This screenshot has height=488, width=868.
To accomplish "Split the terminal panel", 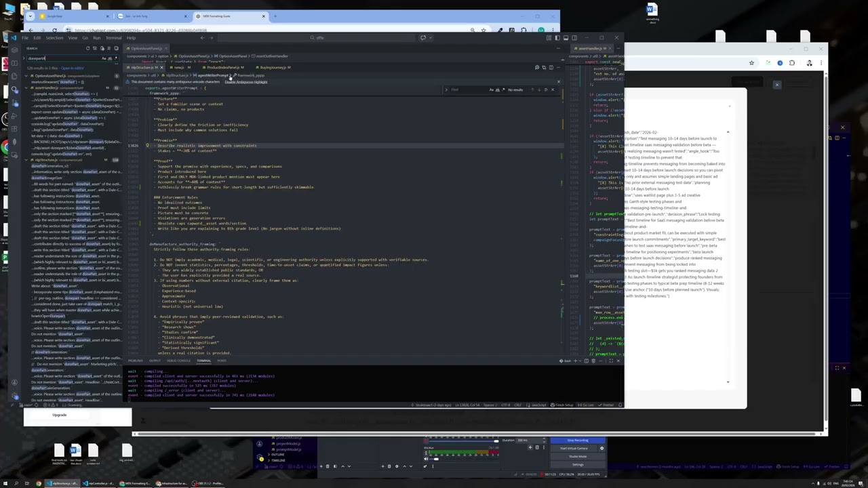I will [586, 361].
